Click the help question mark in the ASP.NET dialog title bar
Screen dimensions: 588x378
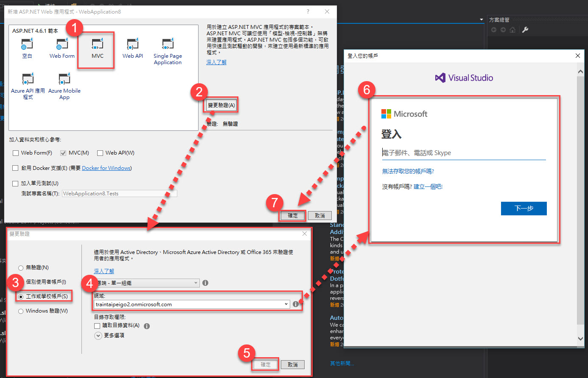(308, 11)
